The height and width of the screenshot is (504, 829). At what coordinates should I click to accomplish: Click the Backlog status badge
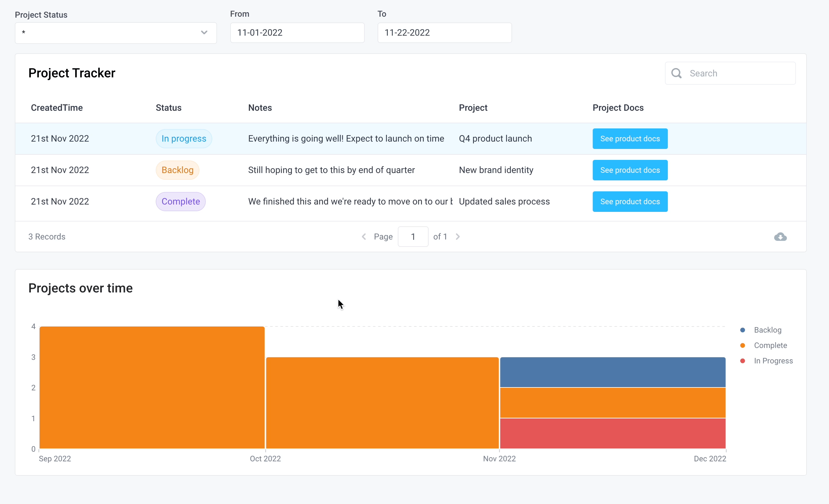(x=177, y=170)
